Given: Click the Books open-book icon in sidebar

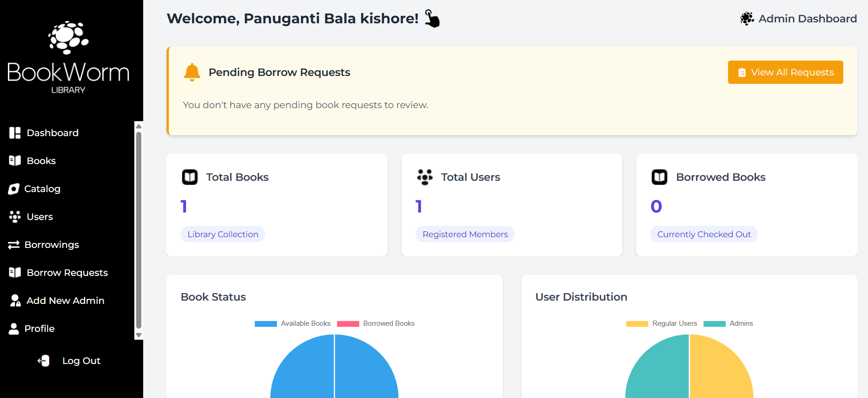Looking at the screenshot, I should pyautogui.click(x=15, y=161).
